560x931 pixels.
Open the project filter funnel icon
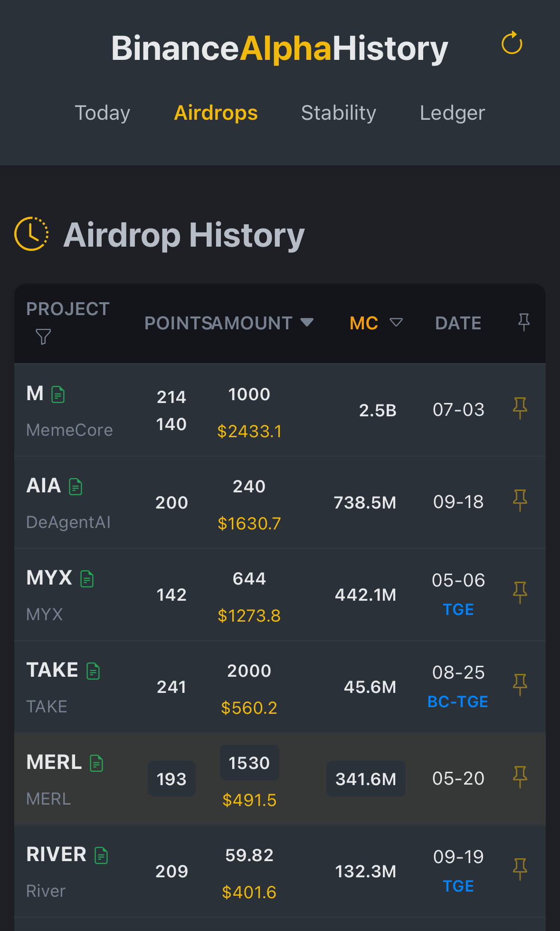pos(43,336)
